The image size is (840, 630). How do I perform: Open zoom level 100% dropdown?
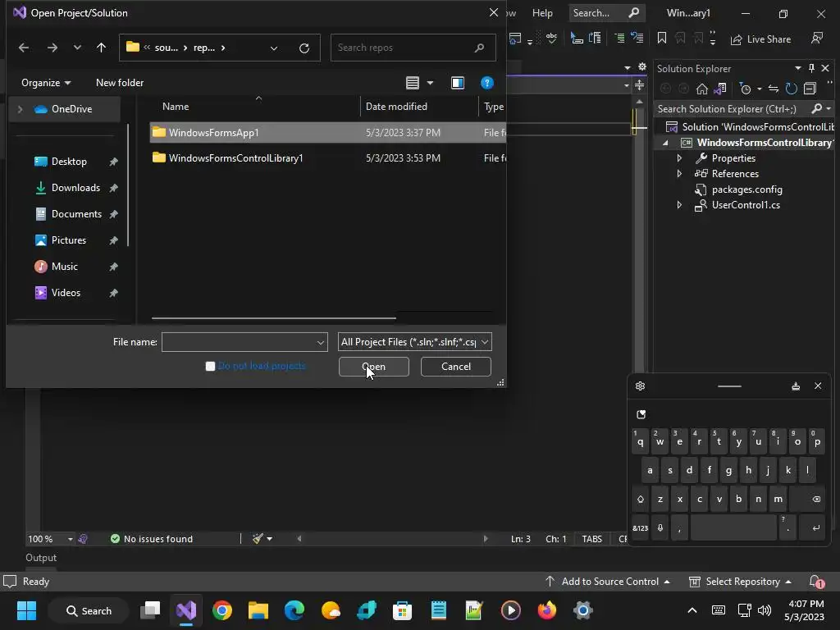point(71,539)
